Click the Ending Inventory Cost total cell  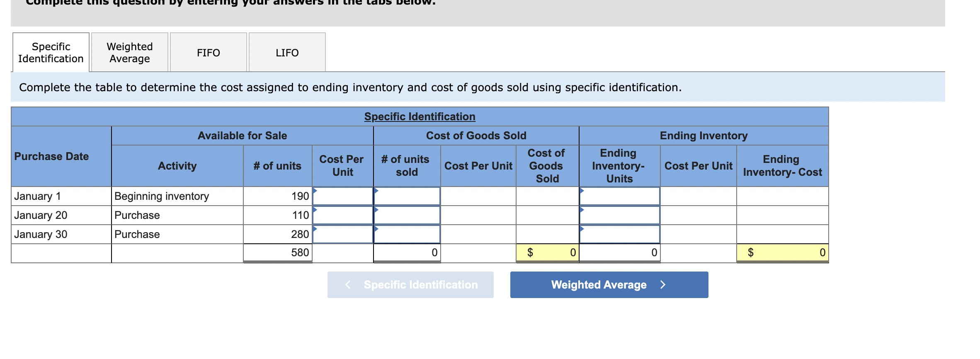point(783,252)
